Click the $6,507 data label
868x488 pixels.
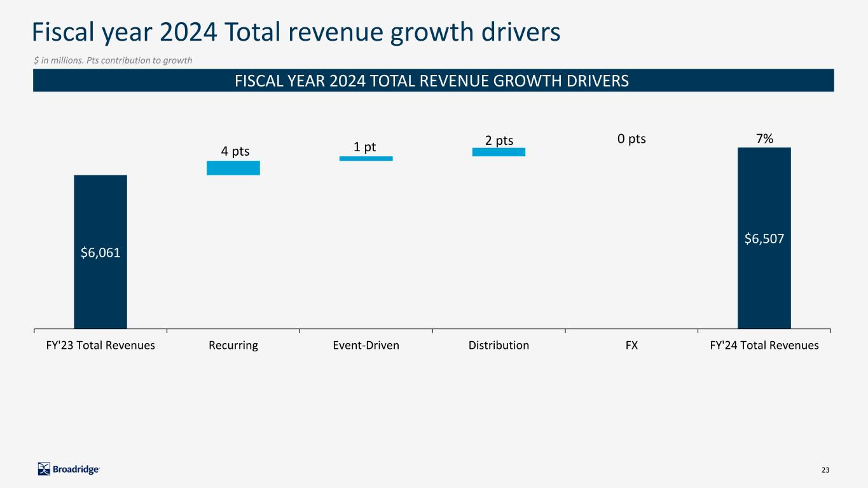click(x=764, y=239)
